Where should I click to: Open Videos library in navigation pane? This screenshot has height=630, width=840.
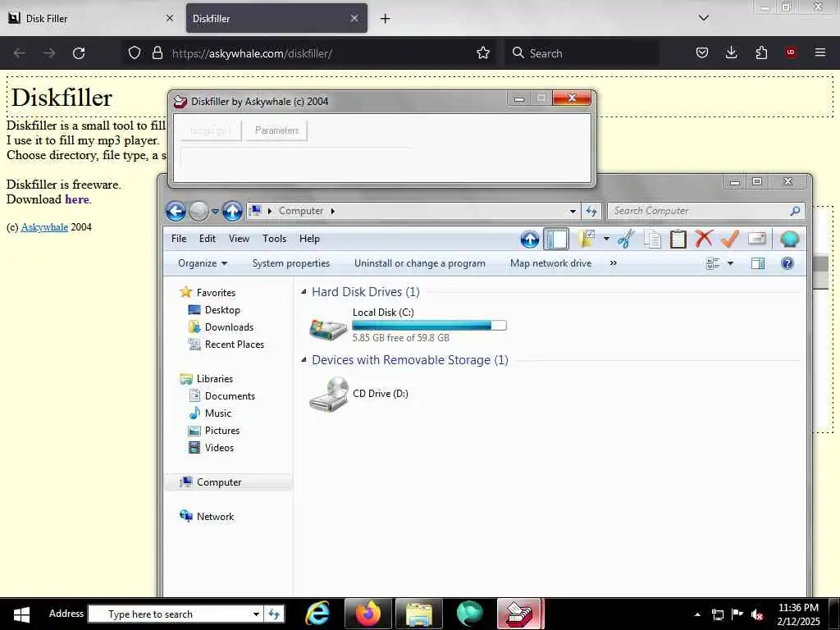tap(219, 448)
